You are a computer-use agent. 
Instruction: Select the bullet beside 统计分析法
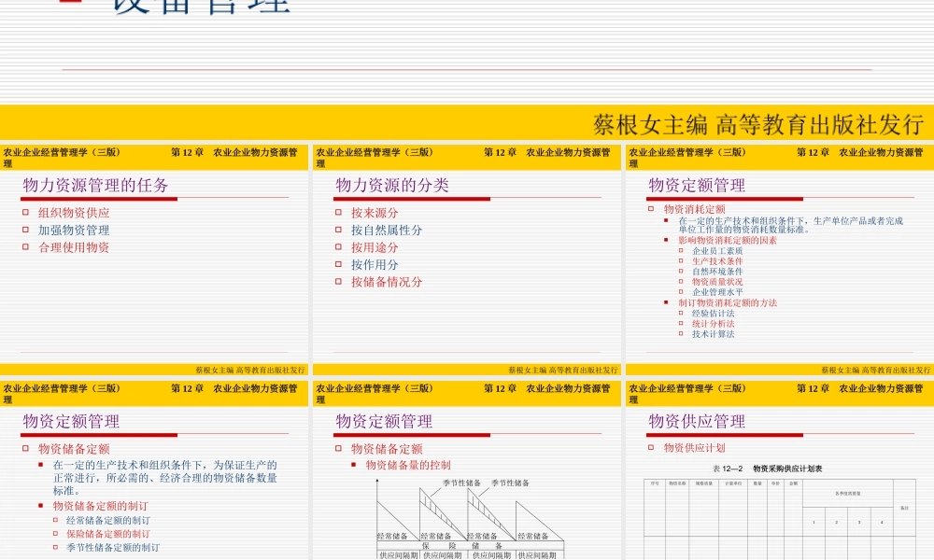680,324
